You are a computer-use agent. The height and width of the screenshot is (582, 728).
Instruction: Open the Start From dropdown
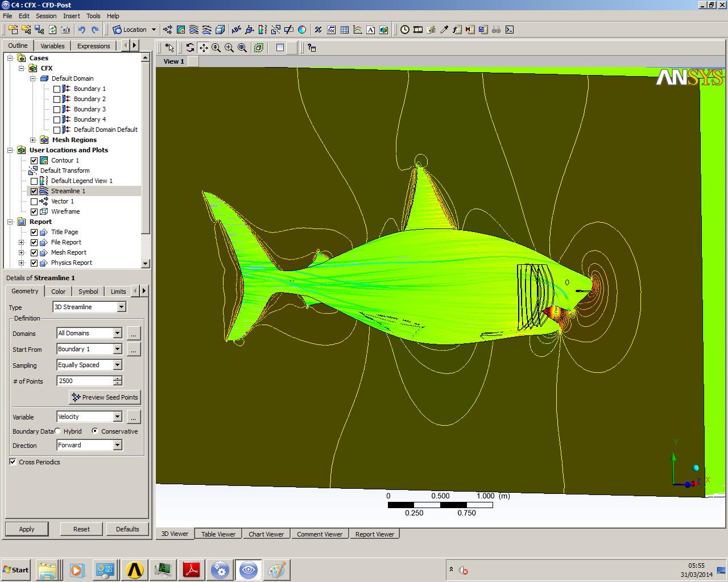click(x=118, y=349)
